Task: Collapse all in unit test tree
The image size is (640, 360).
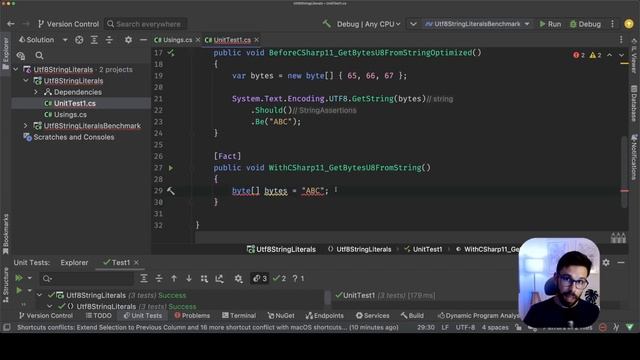Action: coord(159,278)
